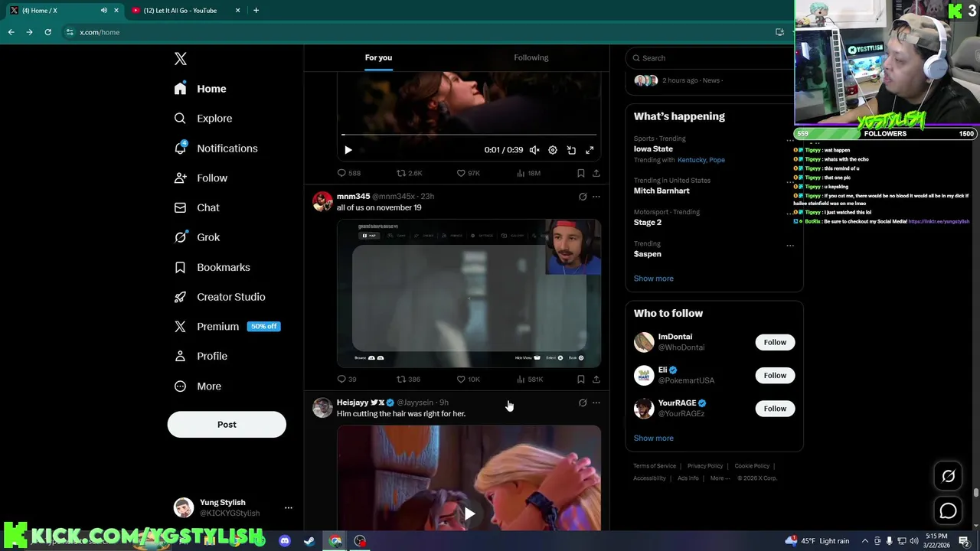Open video settings gear
980x551 pixels.
553,150
